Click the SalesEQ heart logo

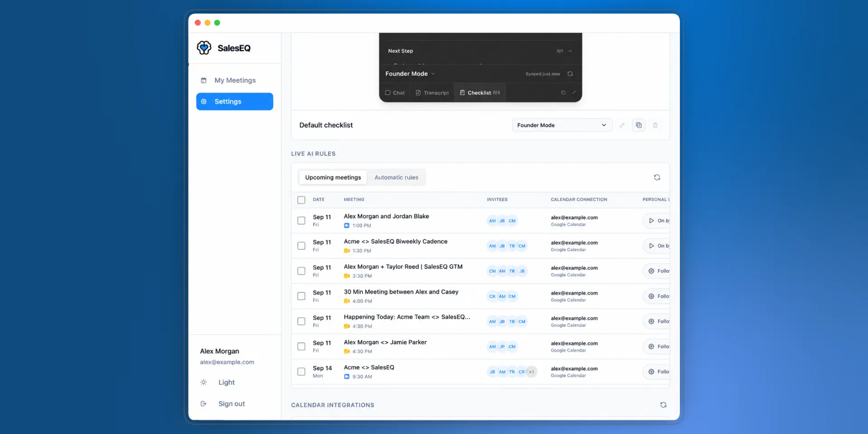204,47
